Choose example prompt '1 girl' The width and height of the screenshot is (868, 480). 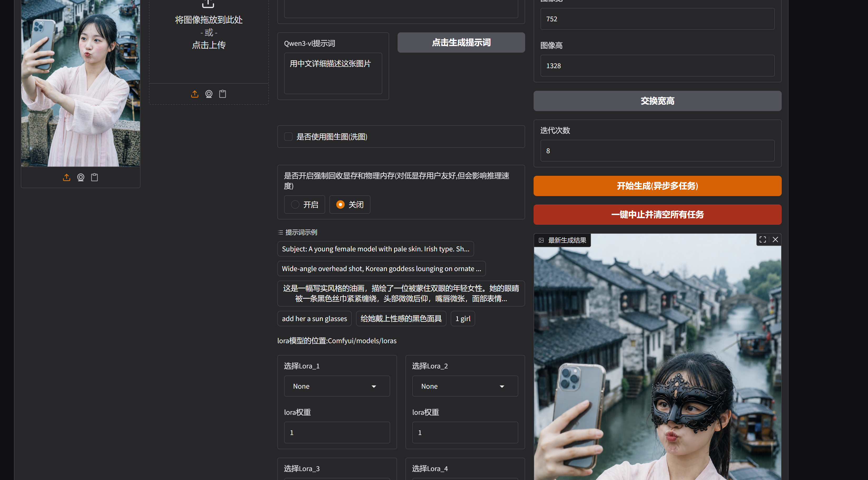[463, 318]
